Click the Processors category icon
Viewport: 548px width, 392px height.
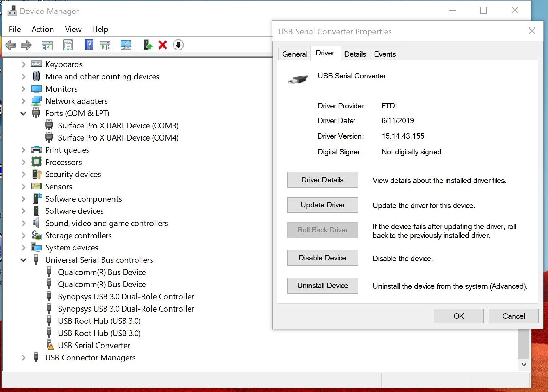[x=36, y=162]
